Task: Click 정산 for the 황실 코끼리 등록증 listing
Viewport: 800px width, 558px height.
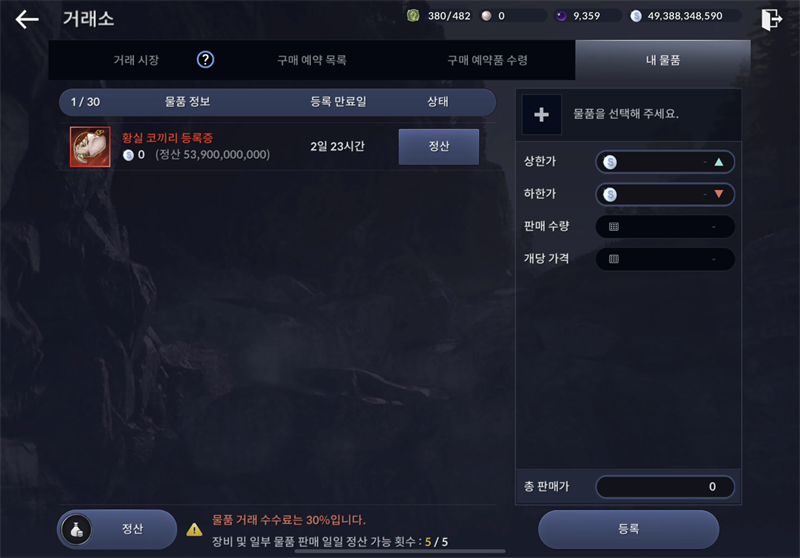Action: [x=439, y=147]
